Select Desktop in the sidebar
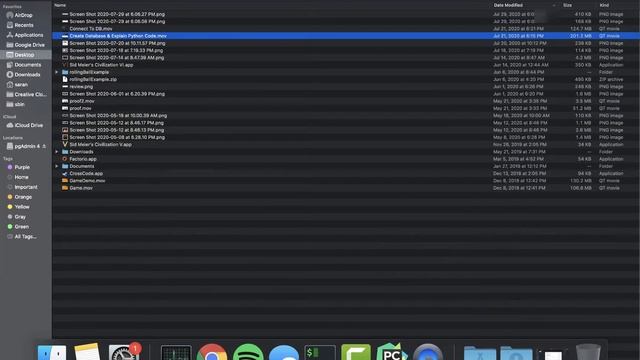The width and height of the screenshot is (640, 360). pos(25,55)
